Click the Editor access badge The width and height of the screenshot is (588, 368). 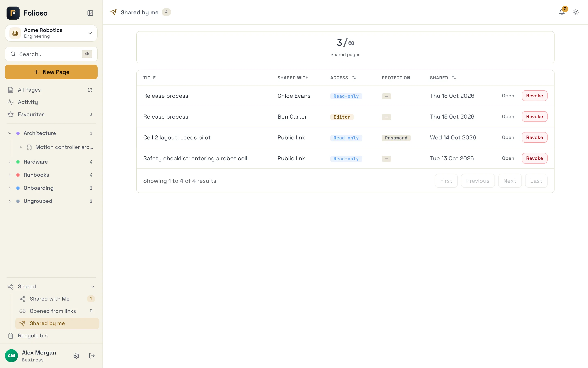[342, 117]
